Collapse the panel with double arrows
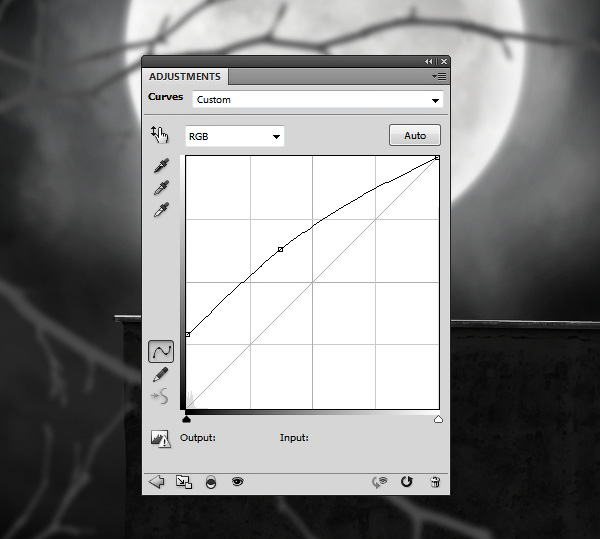The height and width of the screenshot is (539, 600). pyautogui.click(x=429, y=62)
